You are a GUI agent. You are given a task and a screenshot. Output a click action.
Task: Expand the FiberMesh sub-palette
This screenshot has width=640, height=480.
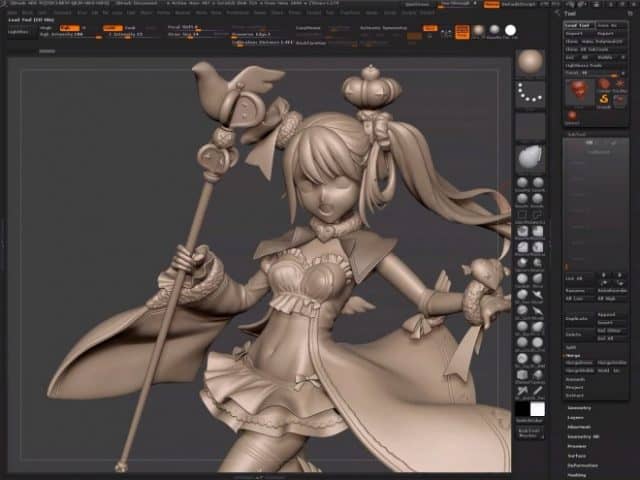tap(579, 427)
